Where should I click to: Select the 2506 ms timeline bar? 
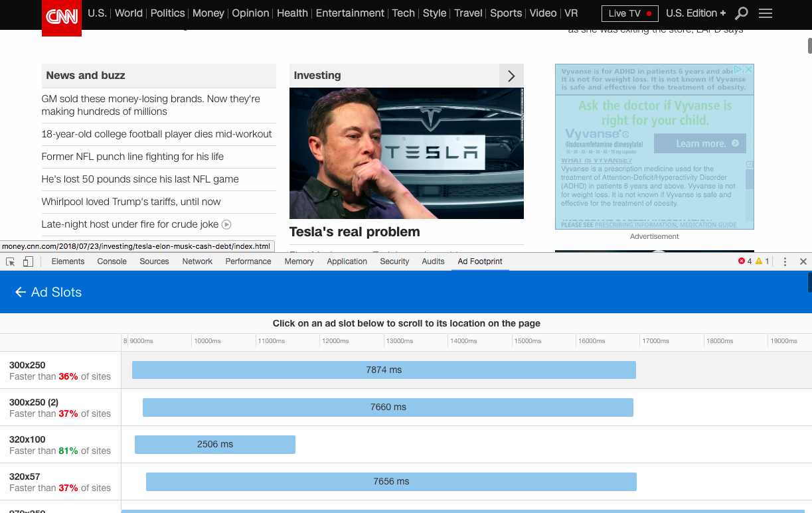(x=215, y=444)
